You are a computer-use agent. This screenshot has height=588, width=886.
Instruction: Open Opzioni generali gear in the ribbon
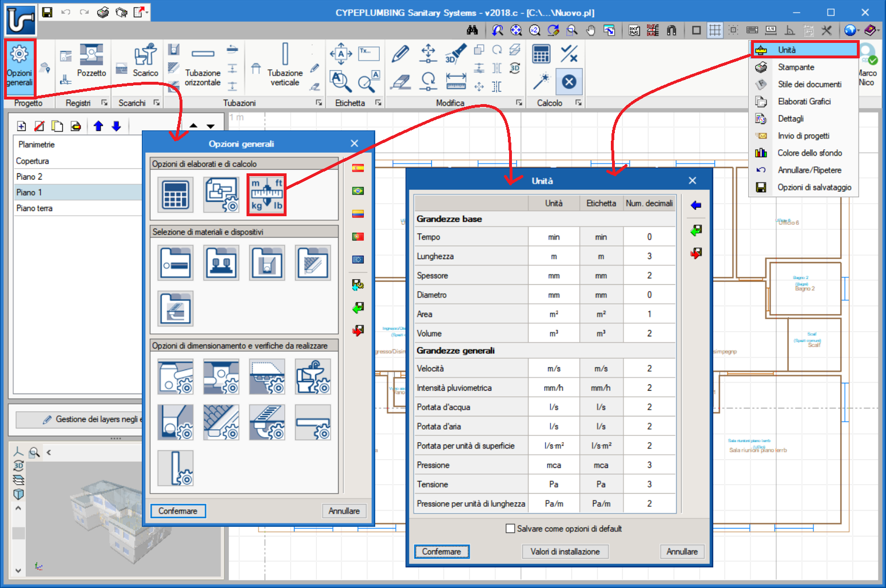tap(19, 66)
